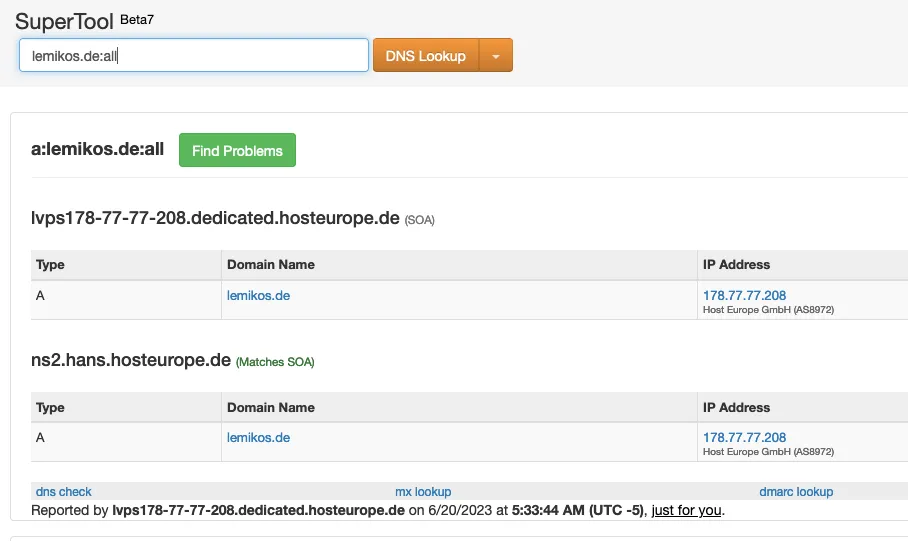Click Domain Name header in first table
Viewport: 908px width, 541px height.
[x=271, y=265]
